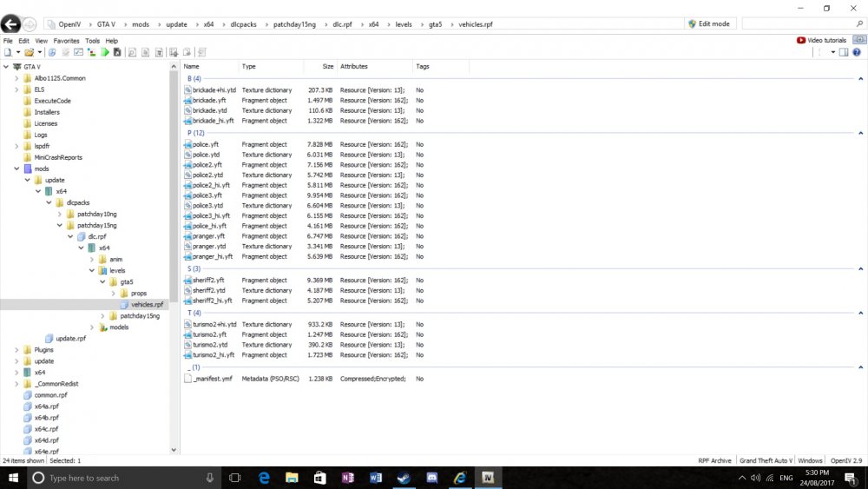868x489 pixels.
Task: Open the Help menu
Action: point(112,41)
